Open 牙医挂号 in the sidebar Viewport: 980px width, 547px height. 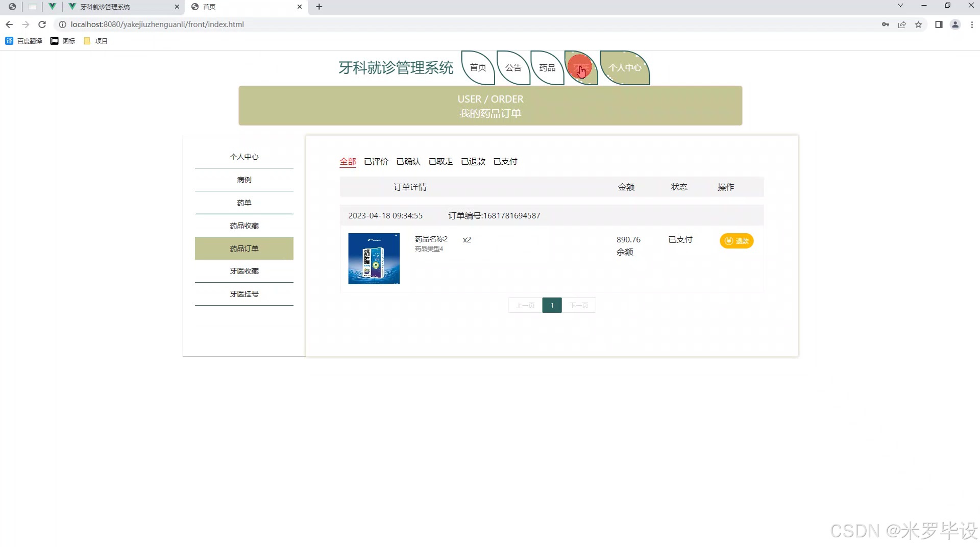coord(244,294)
